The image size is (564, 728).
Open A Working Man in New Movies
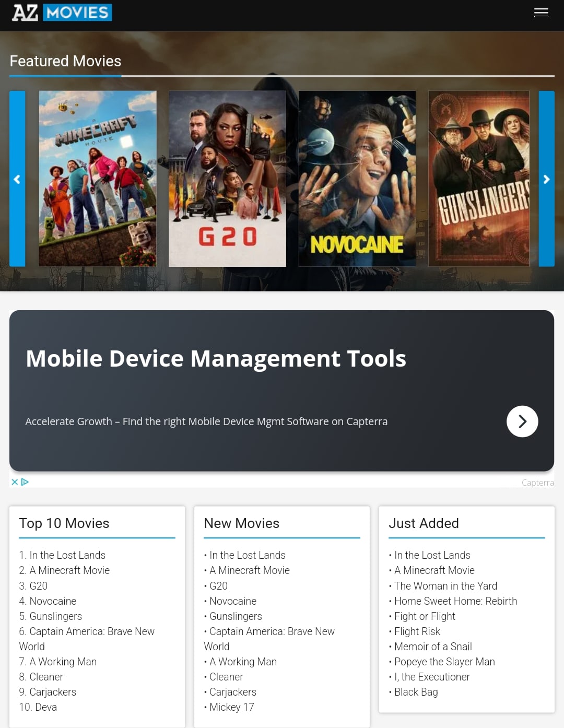[x=243, y=662]
